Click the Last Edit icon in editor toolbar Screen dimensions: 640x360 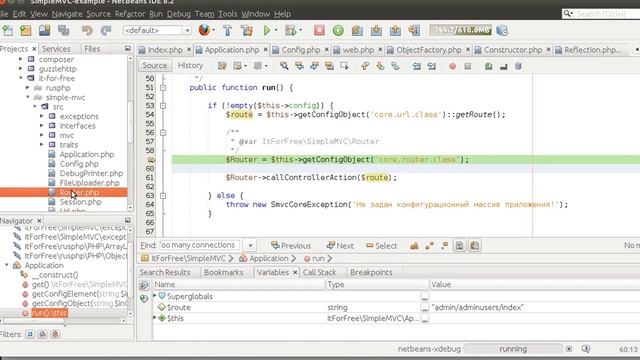point(222,66)
